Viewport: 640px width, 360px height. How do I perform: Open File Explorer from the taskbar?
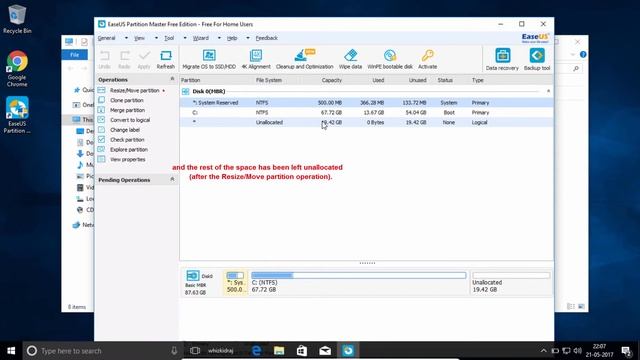click(x=279, y=351)
